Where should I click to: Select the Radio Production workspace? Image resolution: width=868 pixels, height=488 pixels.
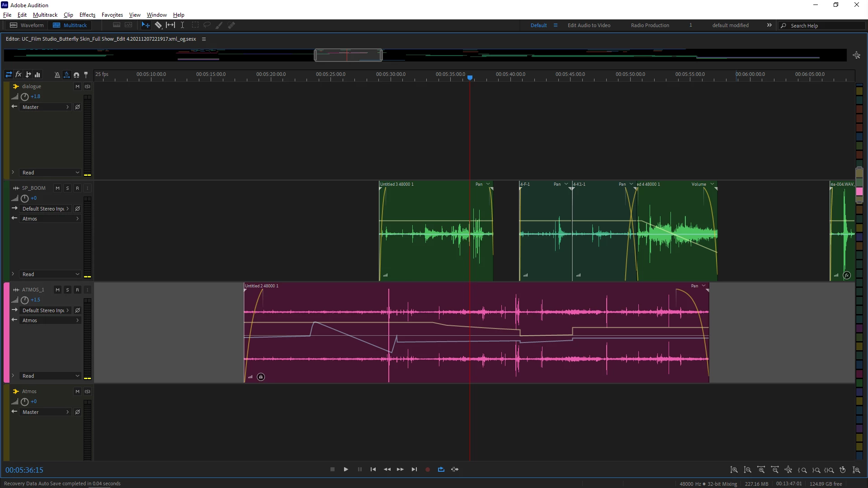(650, 25)
